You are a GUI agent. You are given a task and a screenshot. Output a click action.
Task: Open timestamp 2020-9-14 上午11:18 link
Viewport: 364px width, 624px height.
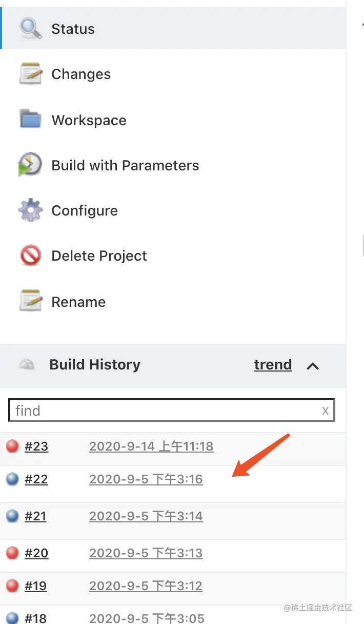(x=151, y=446)
